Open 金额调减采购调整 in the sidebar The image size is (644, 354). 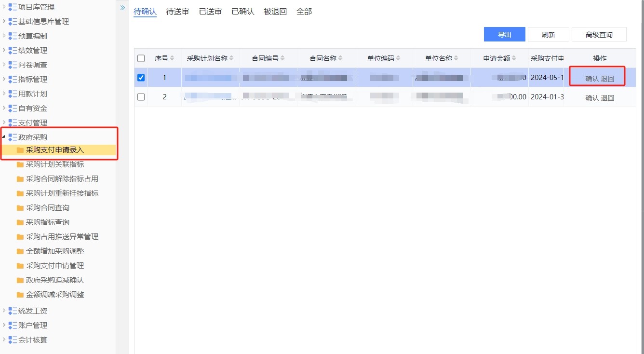pyautogui.click(x=55, y=295)
